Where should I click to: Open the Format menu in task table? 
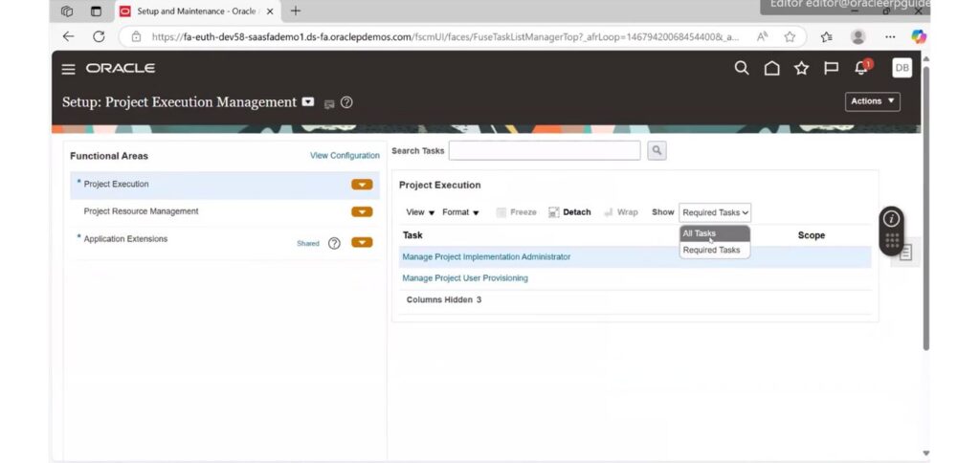(x=460, y=212)
